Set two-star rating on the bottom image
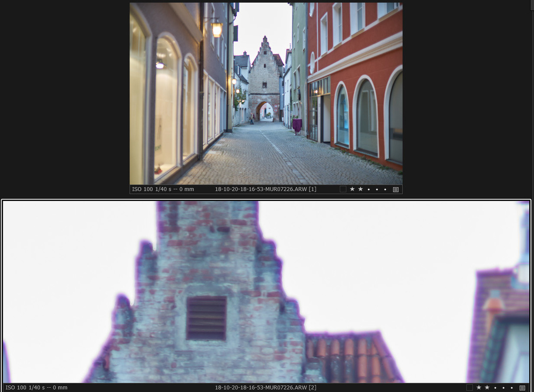 (487, 388)
